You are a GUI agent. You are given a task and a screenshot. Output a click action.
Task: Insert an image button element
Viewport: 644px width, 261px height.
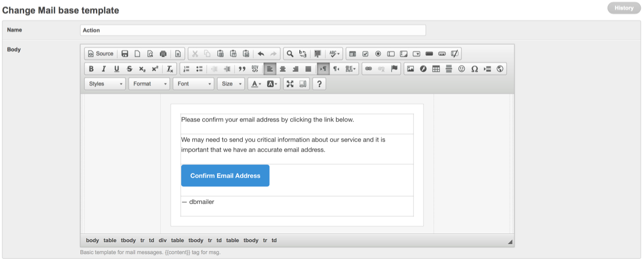tap(442, 54)
